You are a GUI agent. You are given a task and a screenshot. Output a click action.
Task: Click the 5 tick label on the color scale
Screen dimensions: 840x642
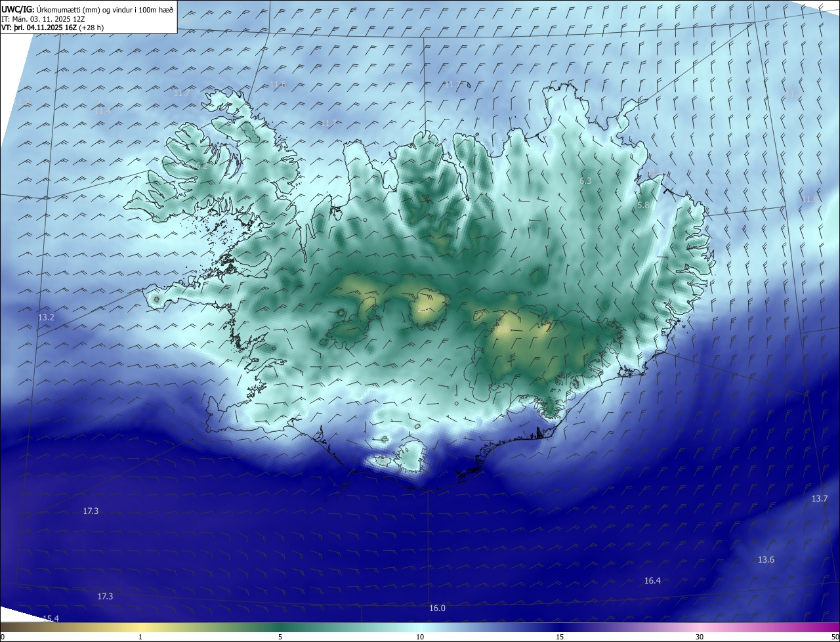[x=280, y=637]
